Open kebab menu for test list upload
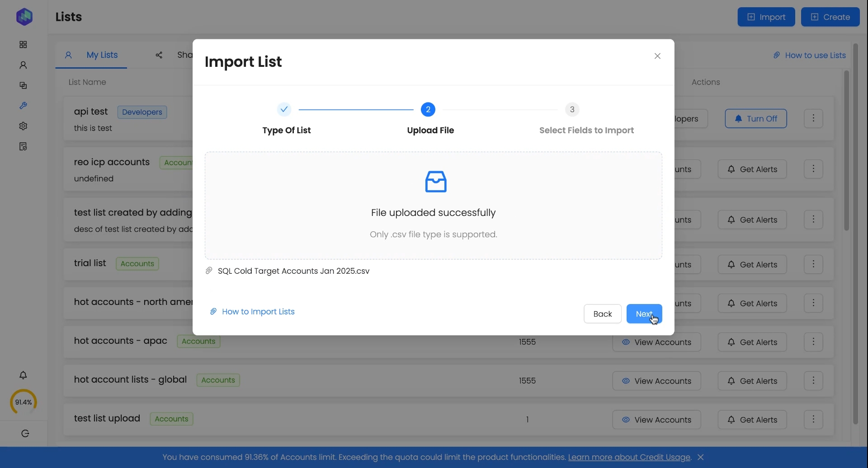The width and height of the screenshot is (868, 468). pos(814,420)
